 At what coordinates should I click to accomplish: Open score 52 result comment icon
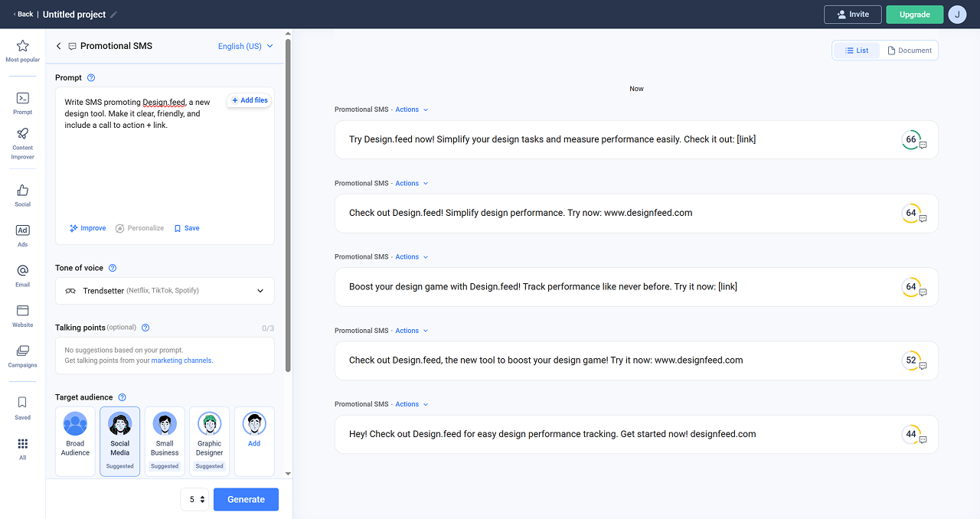click(923, 366)
